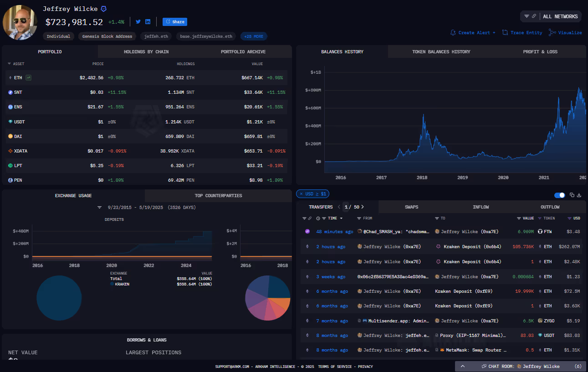Screen dimensions: 588x372
Task: Click the PEN token icon
Action: [x=10, y=180]
